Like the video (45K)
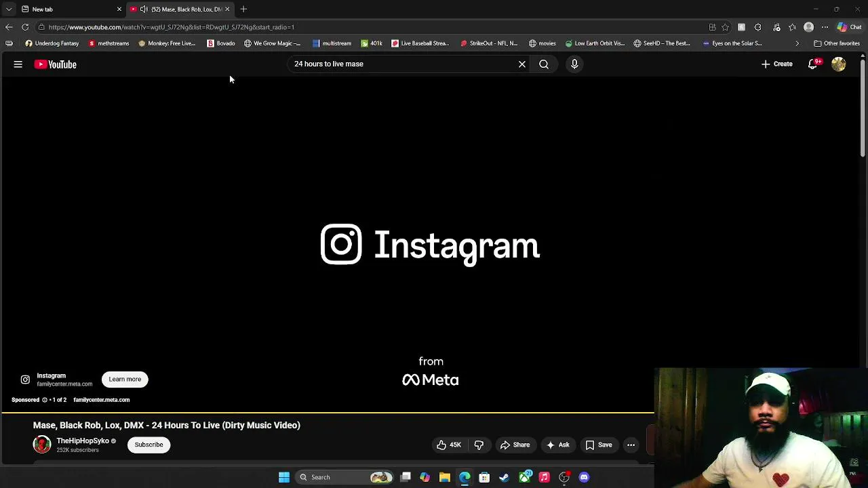 coord(449,445)
